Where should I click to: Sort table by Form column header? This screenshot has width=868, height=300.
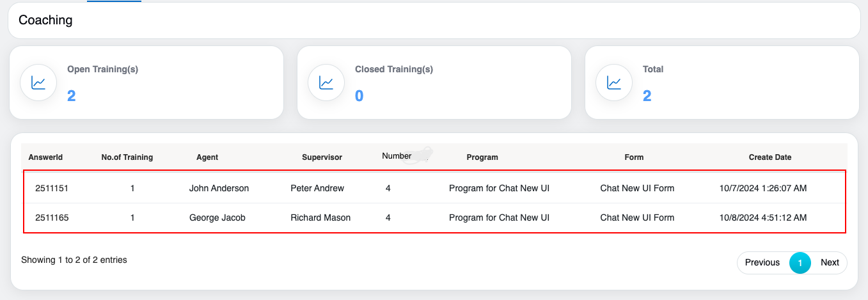coord(634,157)
